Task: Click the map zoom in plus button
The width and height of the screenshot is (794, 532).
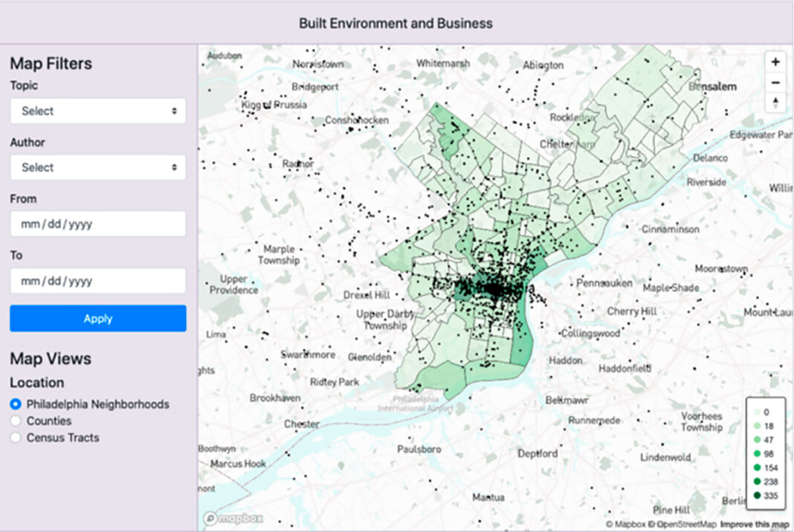Action: [775, 62]
